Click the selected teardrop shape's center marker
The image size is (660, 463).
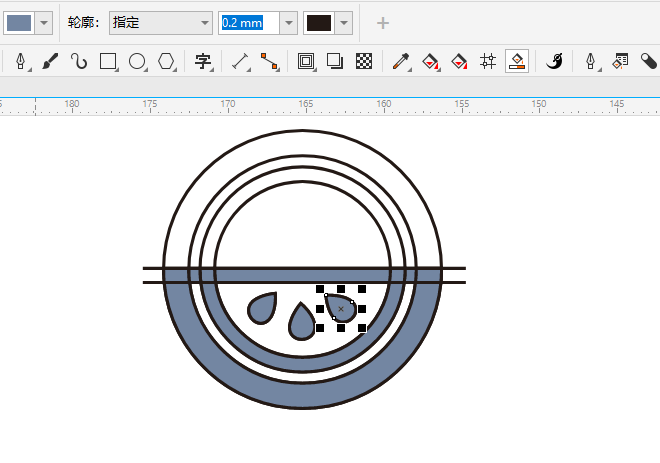(341, 309)
